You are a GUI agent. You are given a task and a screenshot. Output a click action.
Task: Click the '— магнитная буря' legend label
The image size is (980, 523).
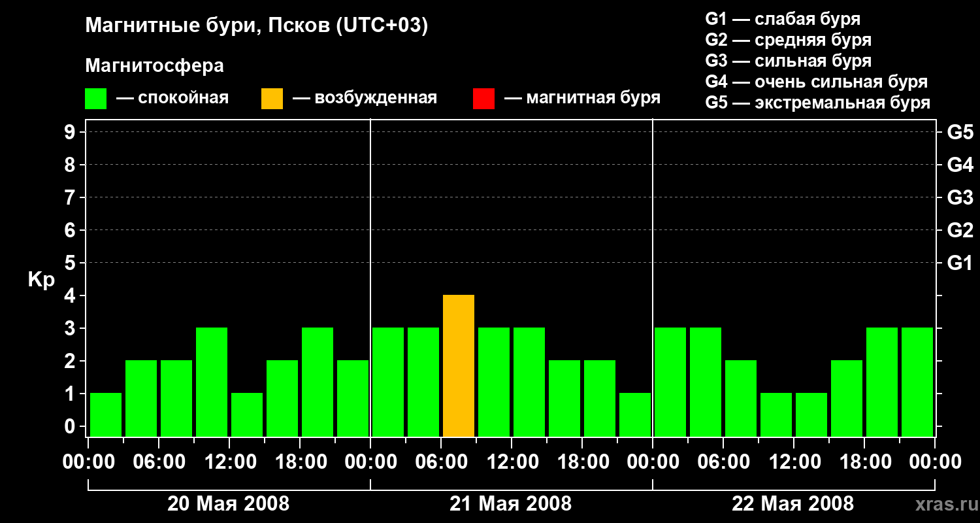coord(582,98)
